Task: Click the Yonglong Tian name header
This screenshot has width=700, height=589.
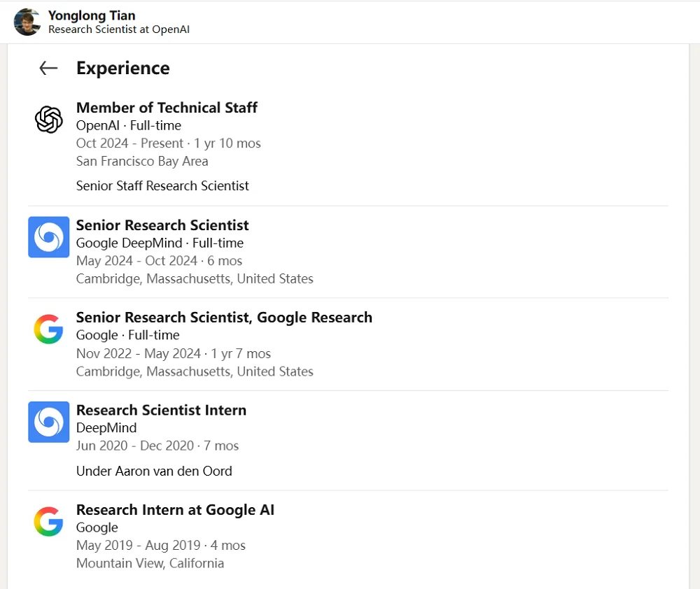Action: click(x=92, y=15)
